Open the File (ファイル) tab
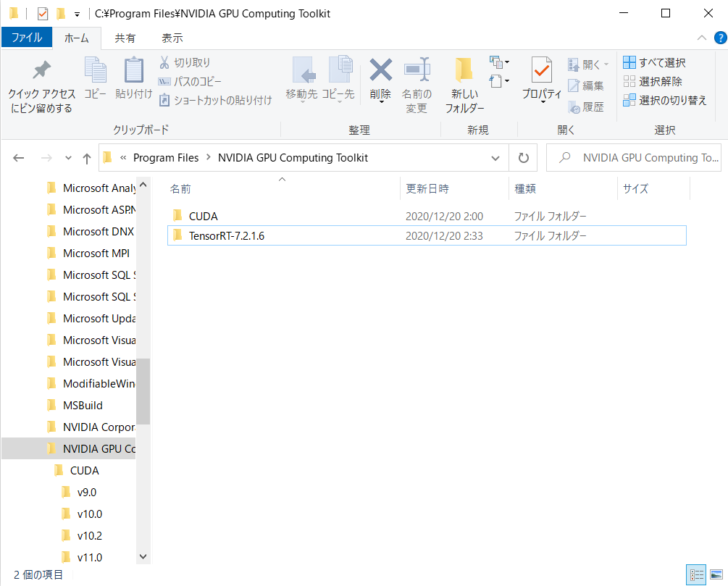The width and height of the screenshot is (728, 586). pos(27,37)
